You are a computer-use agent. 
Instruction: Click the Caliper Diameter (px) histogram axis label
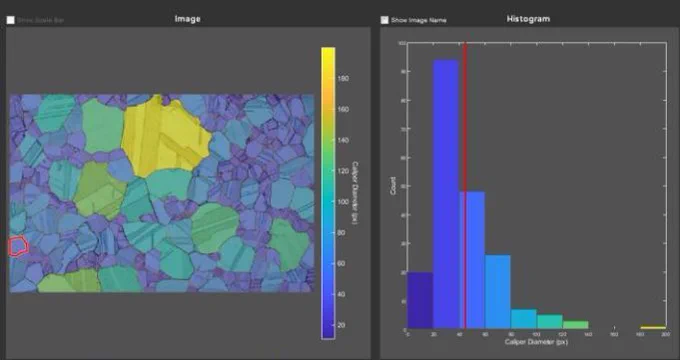(536, 342)
